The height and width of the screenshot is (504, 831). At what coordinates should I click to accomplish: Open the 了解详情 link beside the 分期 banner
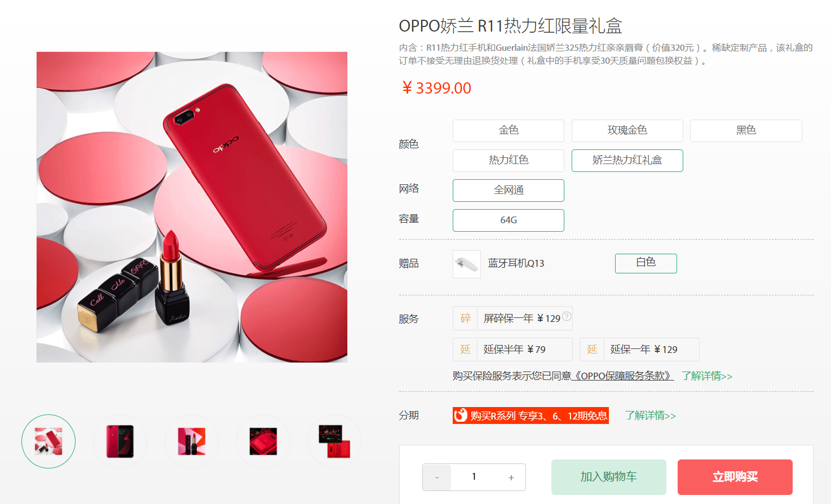[x=651, y=415]
